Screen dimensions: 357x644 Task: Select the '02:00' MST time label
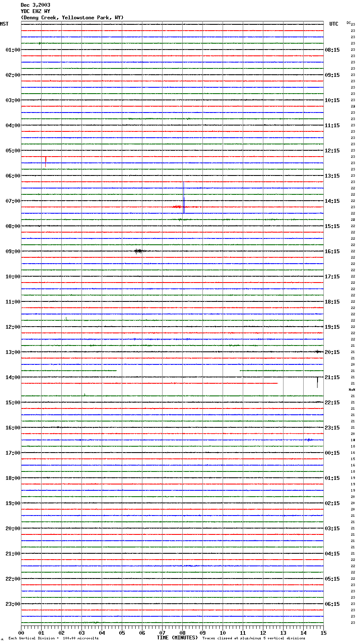[x=13, y=75]
